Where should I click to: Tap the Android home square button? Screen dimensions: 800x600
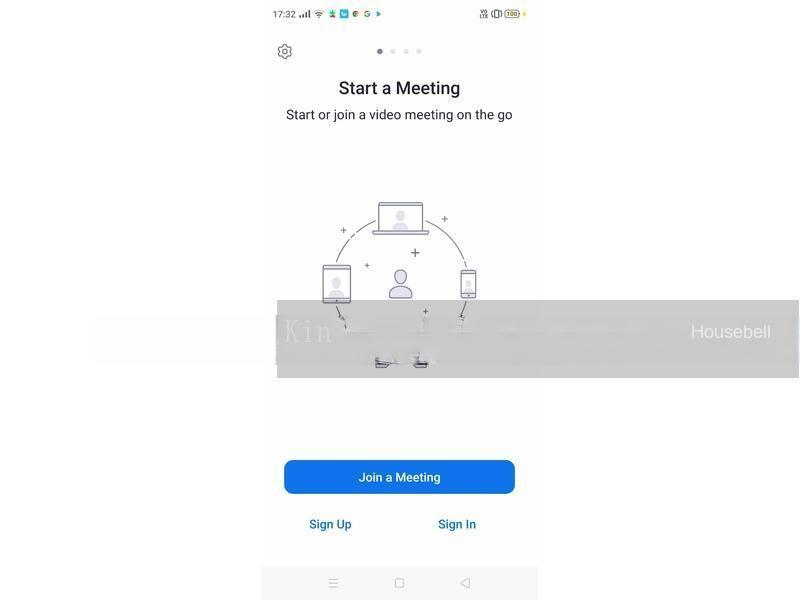[x=399, y=583]
